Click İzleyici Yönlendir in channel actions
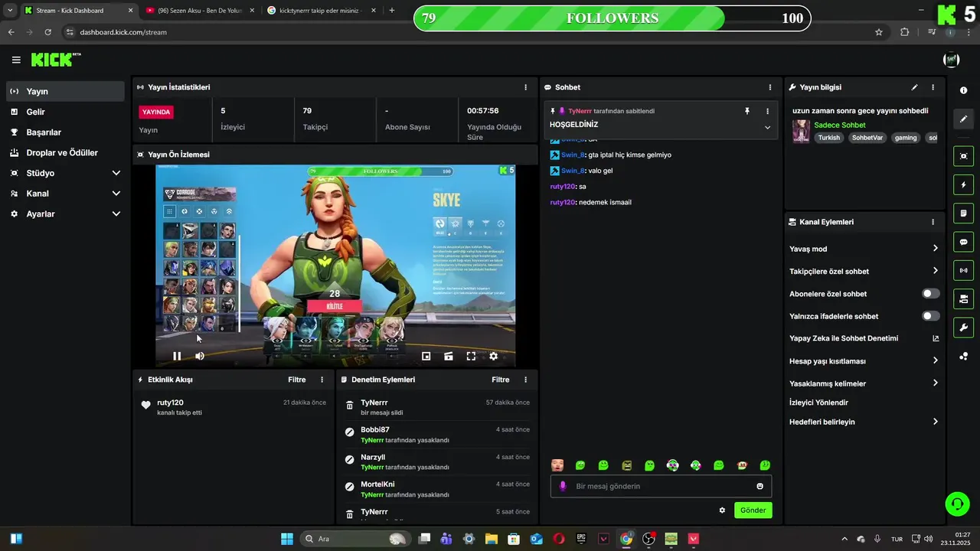980x551 pixels. pos(818,403)
